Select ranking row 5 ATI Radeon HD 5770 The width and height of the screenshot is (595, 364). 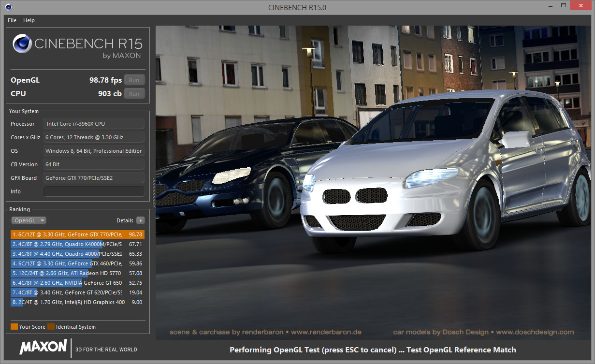point(77,273)
